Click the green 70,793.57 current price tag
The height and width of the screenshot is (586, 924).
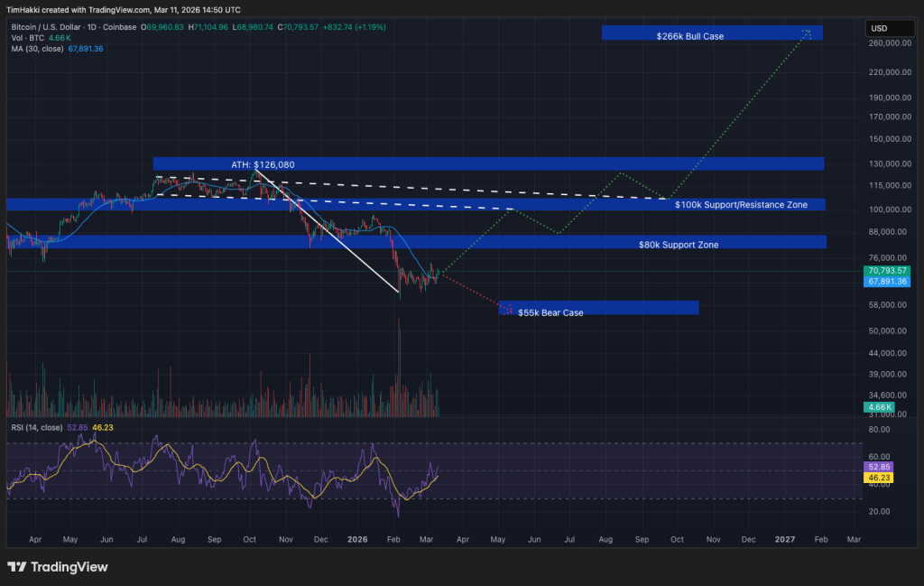[x=886, y=270]
